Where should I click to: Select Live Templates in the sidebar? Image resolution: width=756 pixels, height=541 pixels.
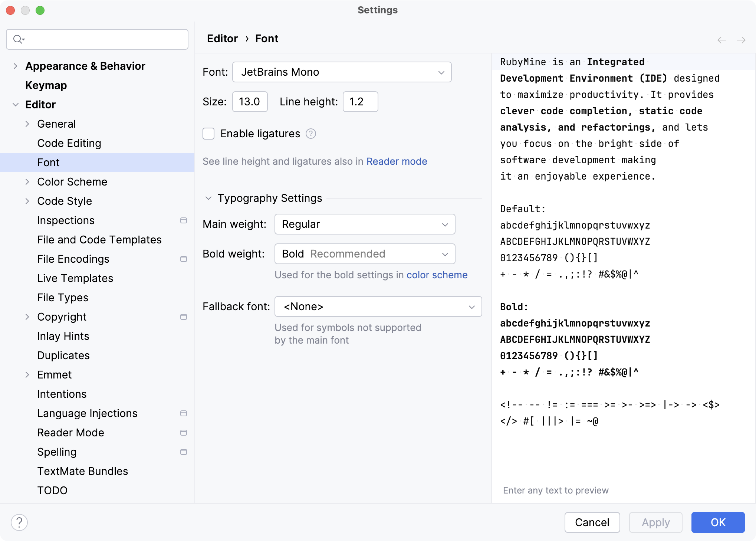click(75, 278)
